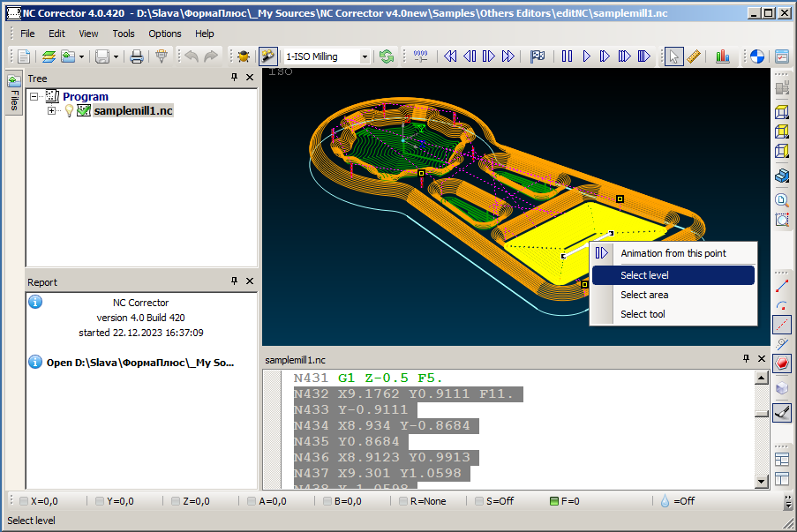
Task: Click the checkered finish flag icon
Action: 538,56
